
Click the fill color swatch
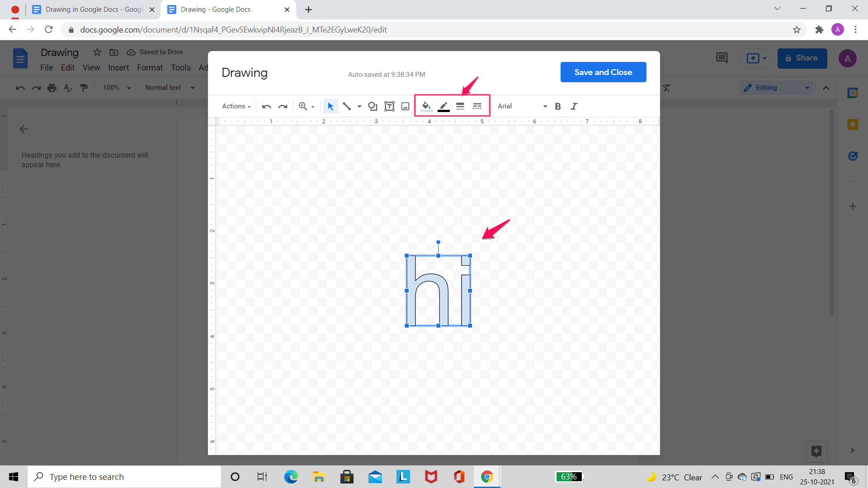[426, 106]
